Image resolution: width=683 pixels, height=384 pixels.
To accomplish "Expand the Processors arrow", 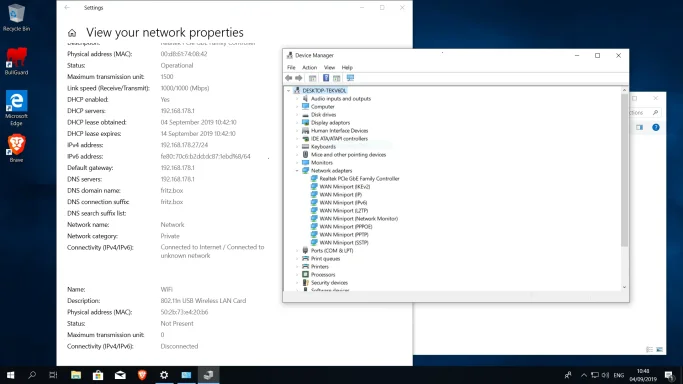I will coord(298,275).
